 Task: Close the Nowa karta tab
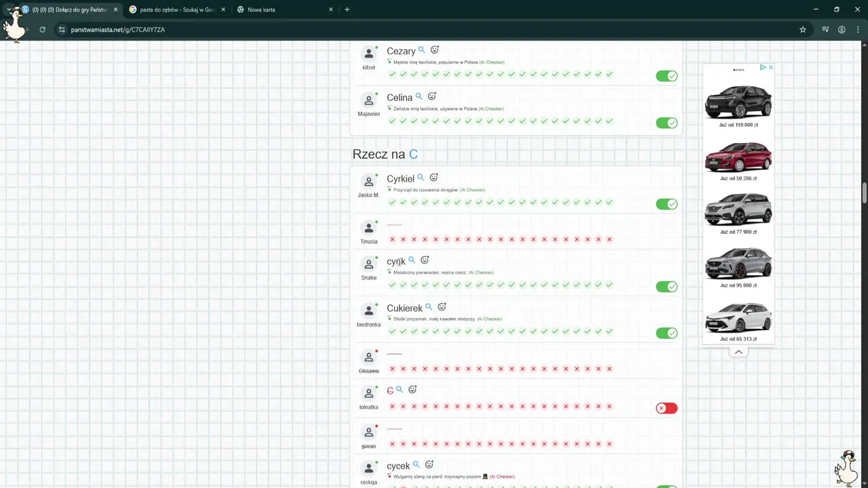click(331, 9)
